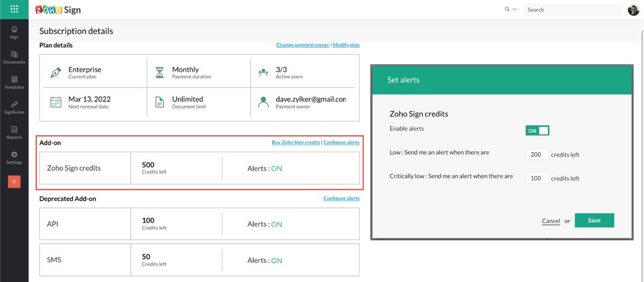Click the Enterprise plan pen icon
Viewport: 644px width, 282px height.
[x=55, y=73]
